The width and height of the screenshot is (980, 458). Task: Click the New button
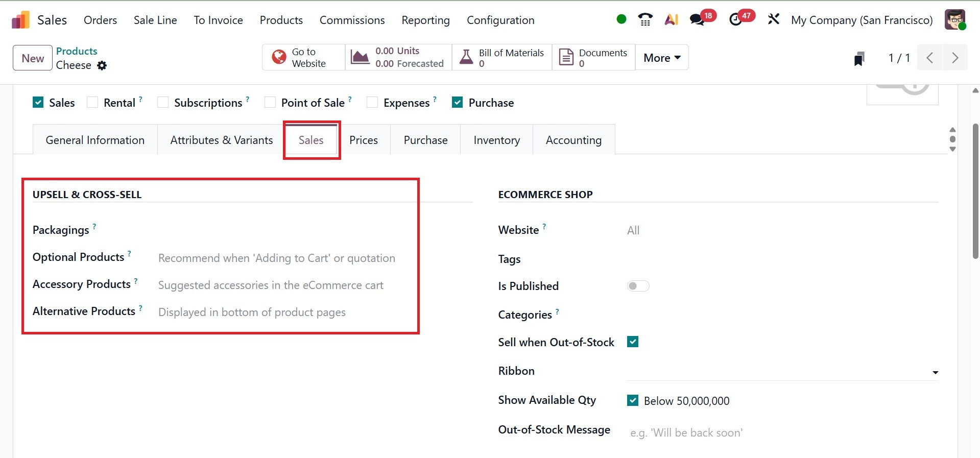point(33,58)
